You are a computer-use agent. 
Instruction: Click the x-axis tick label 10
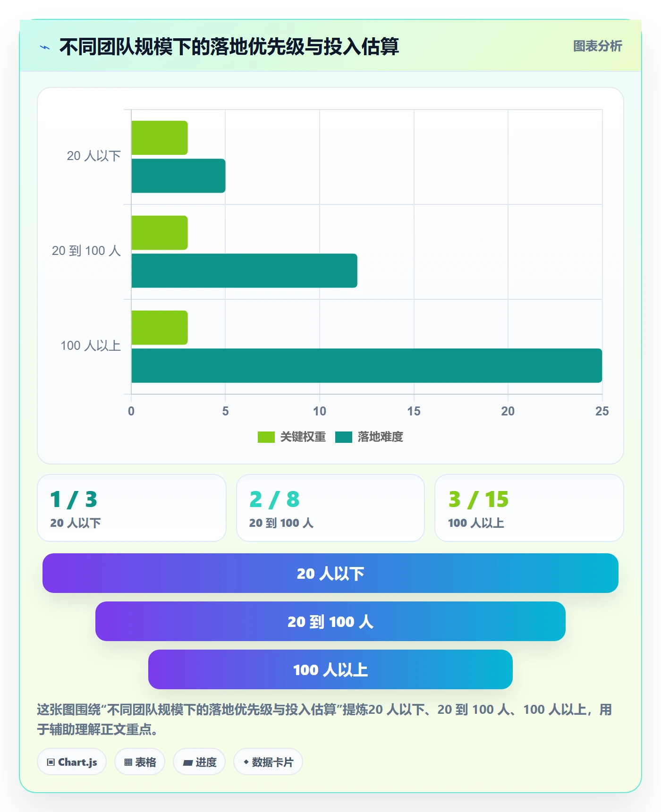(x=320, y=411)
